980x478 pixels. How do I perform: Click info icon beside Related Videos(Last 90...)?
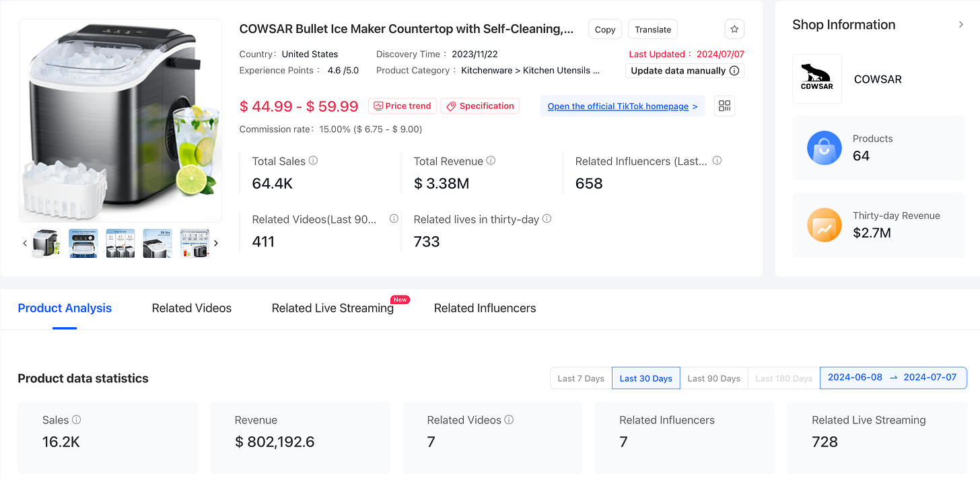click(394, 219)
